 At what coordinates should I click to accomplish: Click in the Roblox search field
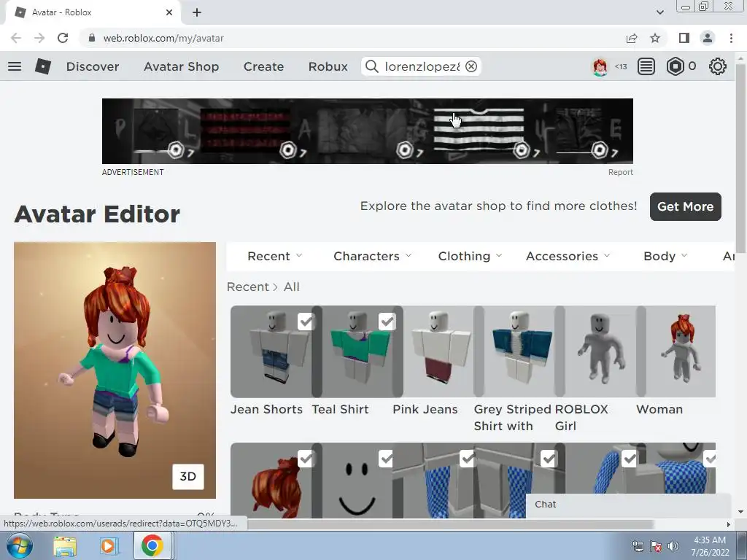422,66
